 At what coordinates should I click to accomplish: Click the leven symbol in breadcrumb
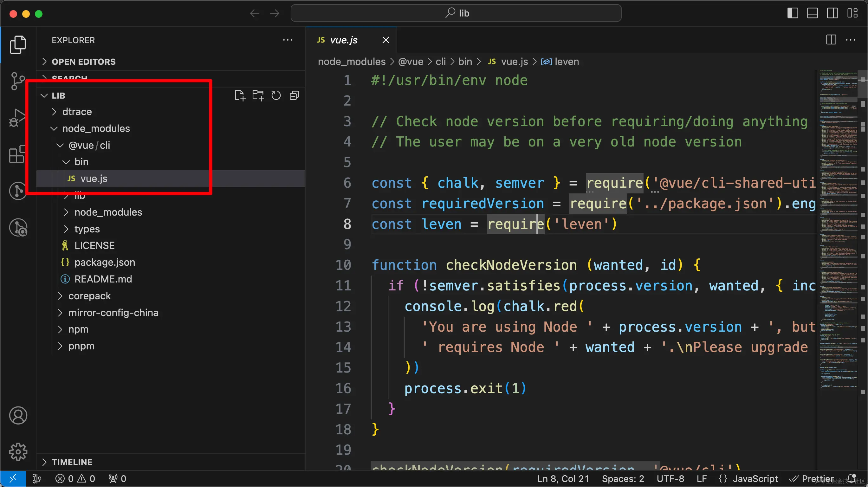pyautogui.click(x=560, y=61)
